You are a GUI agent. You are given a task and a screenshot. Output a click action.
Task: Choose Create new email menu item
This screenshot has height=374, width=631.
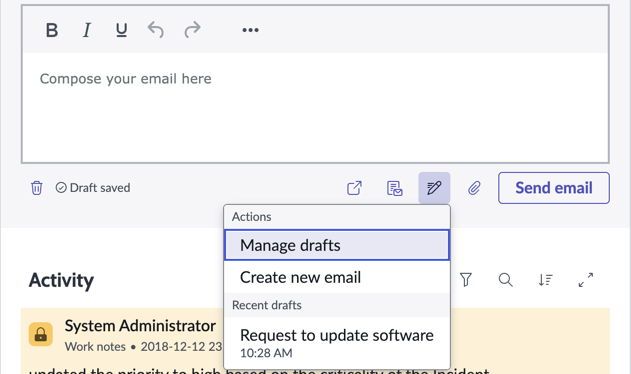337,277
